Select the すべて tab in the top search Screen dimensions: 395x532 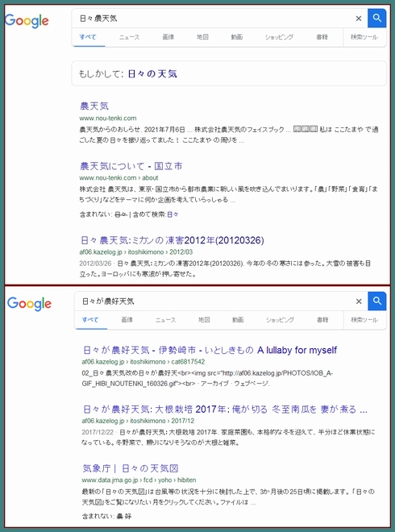click(x=88, y=37)
